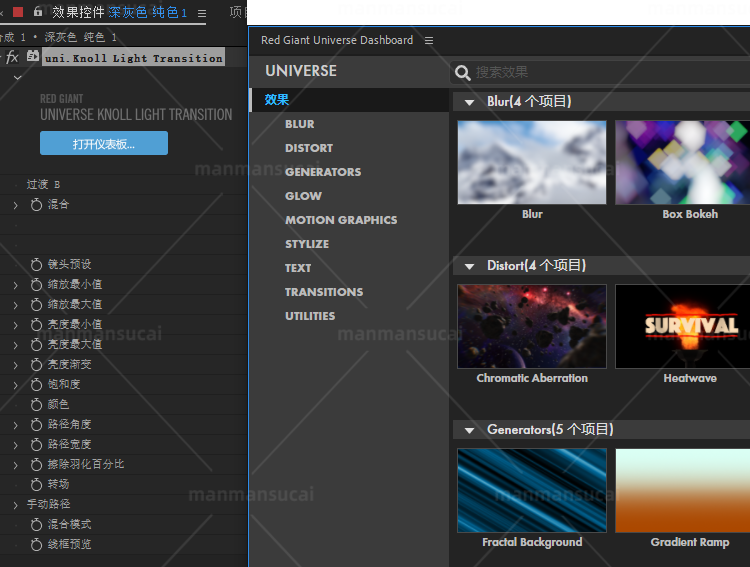Toggle stopwatch for 镜头预设
Image resolution: width=750 pixels, height=567 pixels.
pyautogui.click(x=36, y=265)
